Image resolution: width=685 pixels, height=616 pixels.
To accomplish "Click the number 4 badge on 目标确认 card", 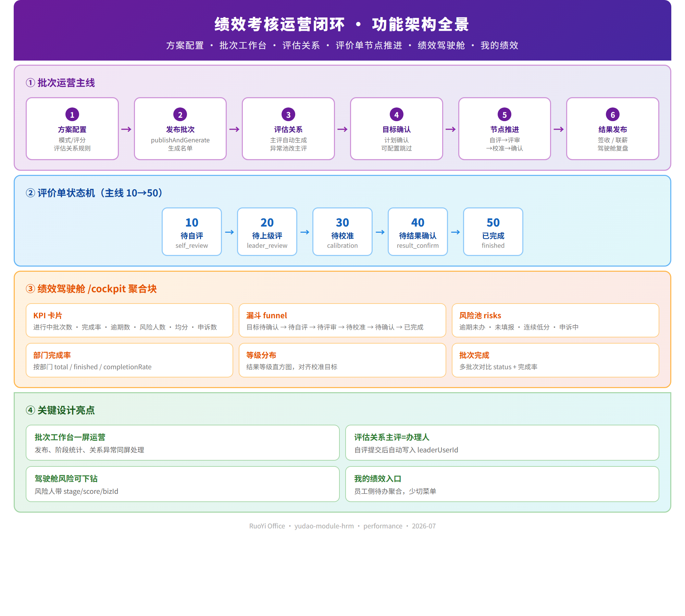I will coord(397,115).
